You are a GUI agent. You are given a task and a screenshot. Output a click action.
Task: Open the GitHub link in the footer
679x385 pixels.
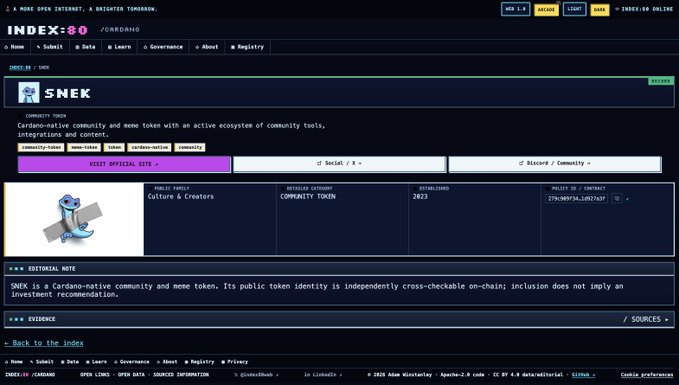pyautogui.click(x=583, y=375)
